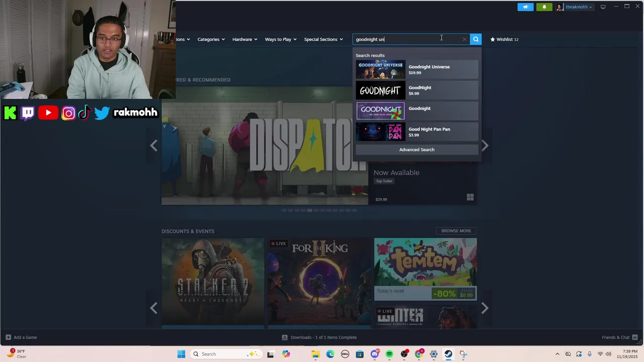The width and height of the screenshot is (644, 362).
Task: Click the Top Seller tag
Action: (x=384, y=181)
